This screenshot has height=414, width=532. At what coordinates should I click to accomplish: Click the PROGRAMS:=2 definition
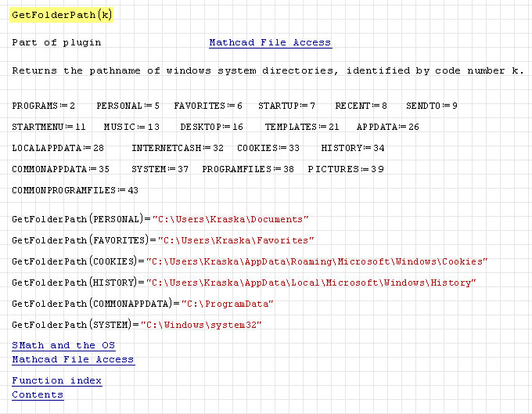pos(44,106)
